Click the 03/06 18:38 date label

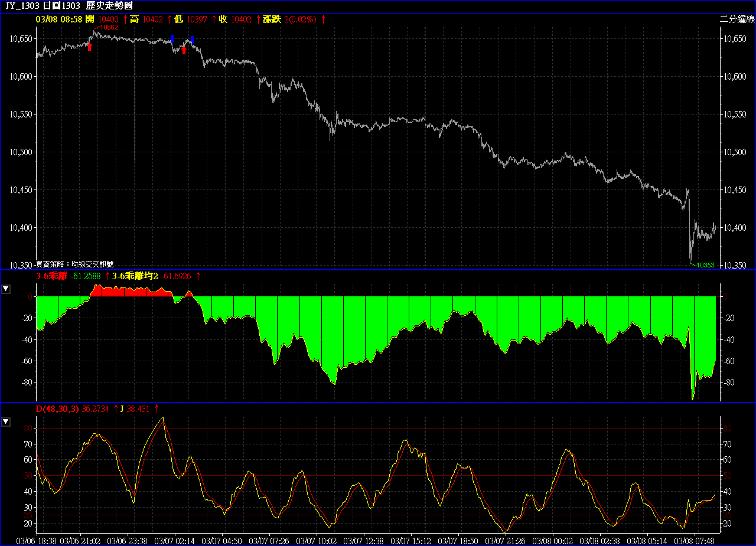(36, 541)
